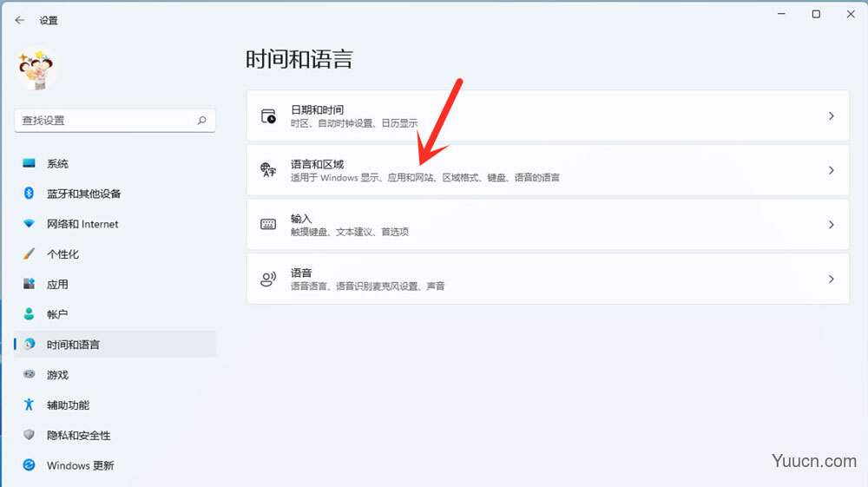The image size is (868, 487).
Task: Open Windows 更新 label
Action: [x=80, y=465]
